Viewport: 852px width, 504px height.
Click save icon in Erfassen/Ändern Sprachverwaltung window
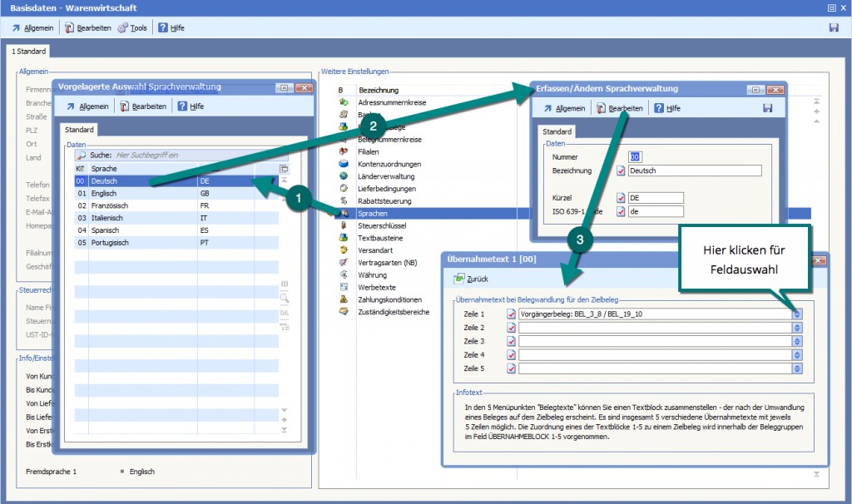pyautogui.click(x=768, y=108)
